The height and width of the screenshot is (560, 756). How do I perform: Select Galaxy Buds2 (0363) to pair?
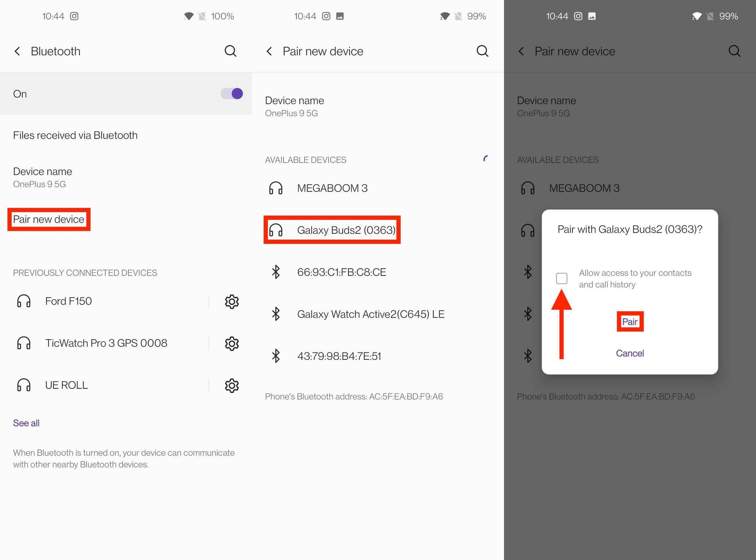(x=346, y=230)
